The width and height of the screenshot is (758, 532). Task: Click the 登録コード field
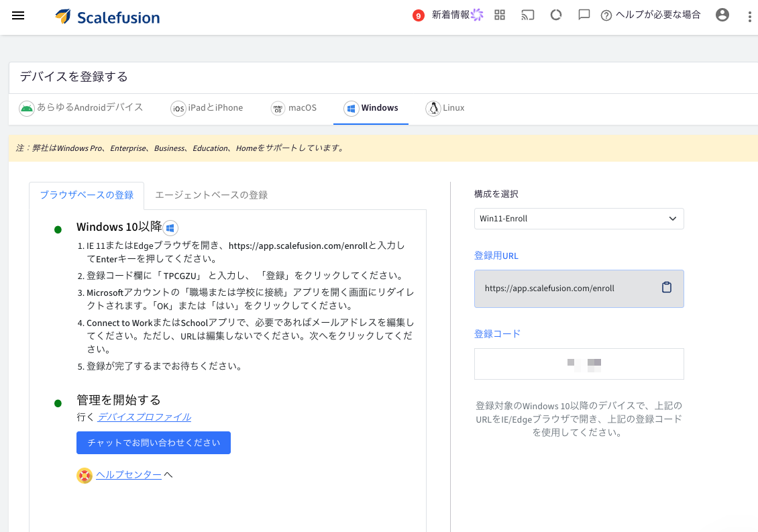(579, 364)
